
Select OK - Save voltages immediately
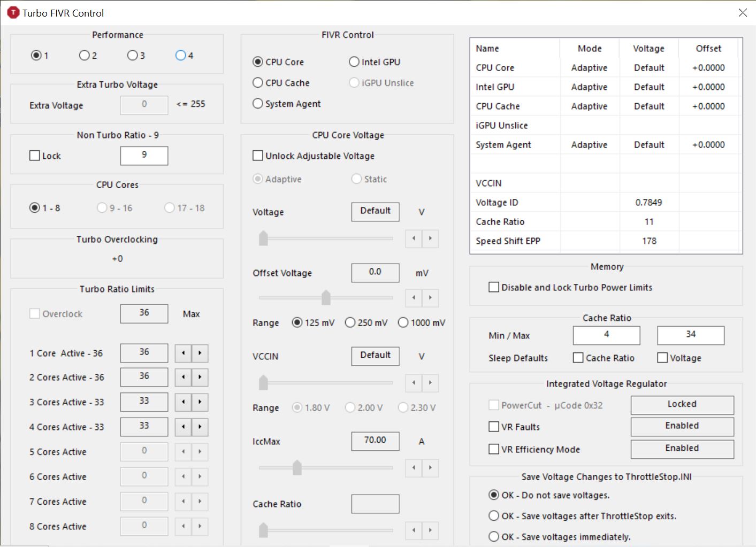pos(494,537)
